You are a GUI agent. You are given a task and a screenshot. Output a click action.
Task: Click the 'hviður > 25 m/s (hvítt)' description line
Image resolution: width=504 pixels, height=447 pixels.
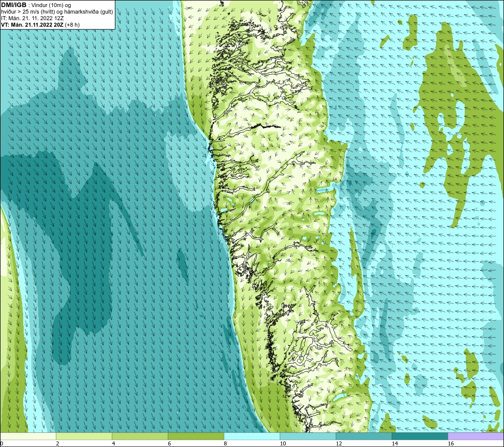(x=57, y=12)
